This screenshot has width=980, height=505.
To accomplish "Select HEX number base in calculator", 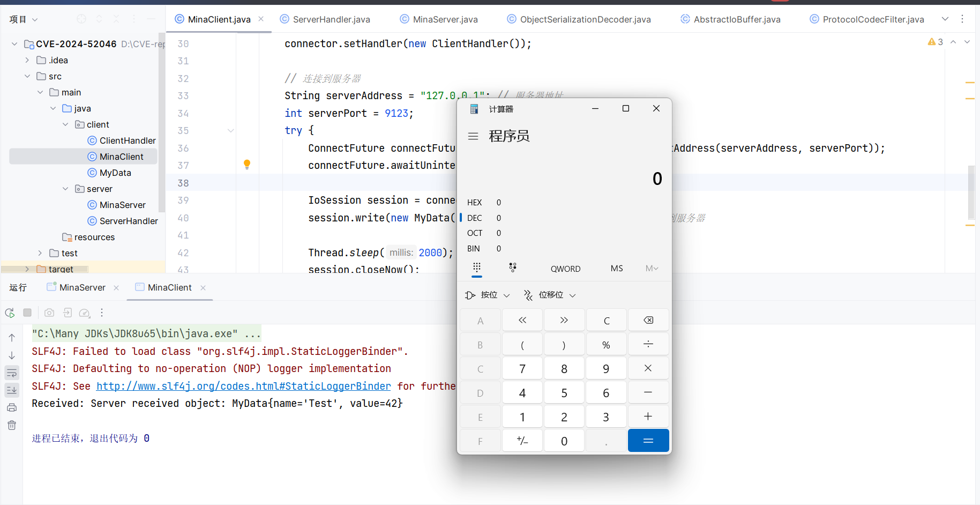I will [x=475, y=203].
